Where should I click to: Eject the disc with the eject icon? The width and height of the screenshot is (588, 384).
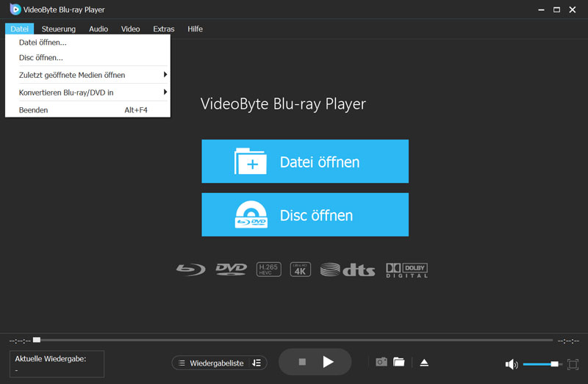tap(424, 362)
